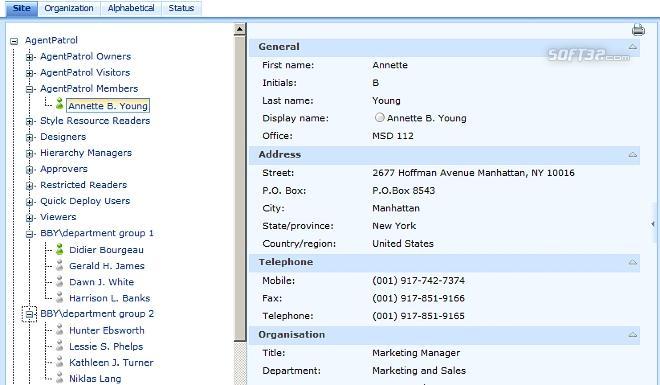Click the user icon beside Niklas Lang
The image size is (660, 385).
(x=59, y=377)
